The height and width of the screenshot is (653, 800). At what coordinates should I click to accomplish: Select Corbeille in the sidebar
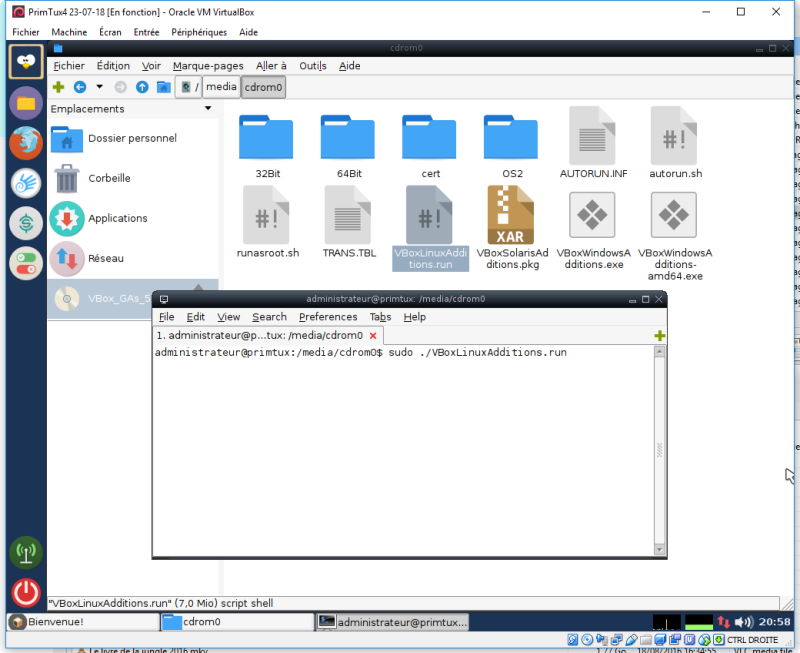click(133, 178)
